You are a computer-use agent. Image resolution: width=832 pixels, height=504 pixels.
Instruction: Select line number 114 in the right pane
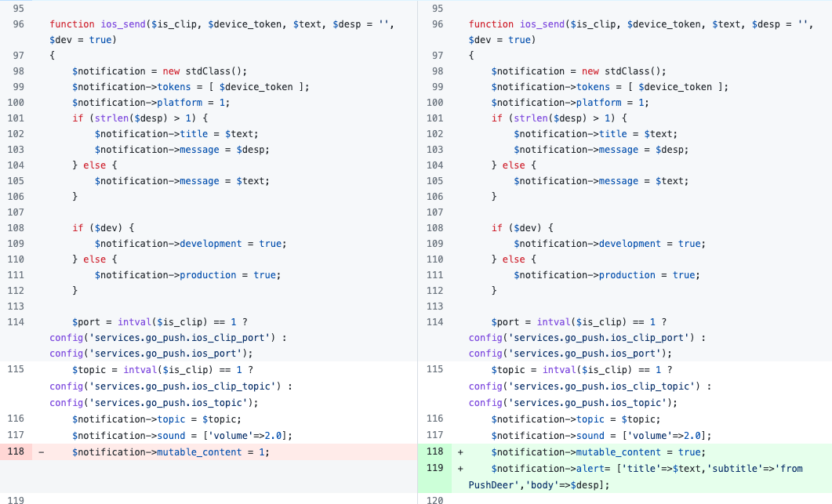pyautogui.click(x=434, y=321)
